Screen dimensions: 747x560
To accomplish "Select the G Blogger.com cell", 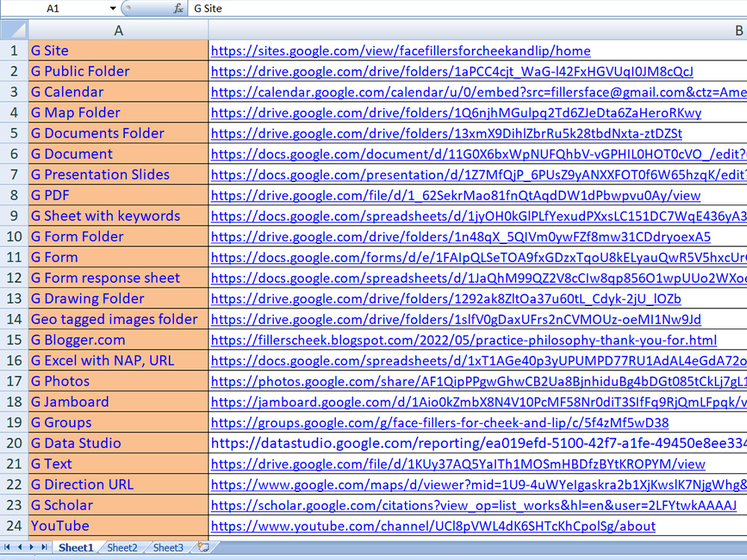I will [119, 340].
